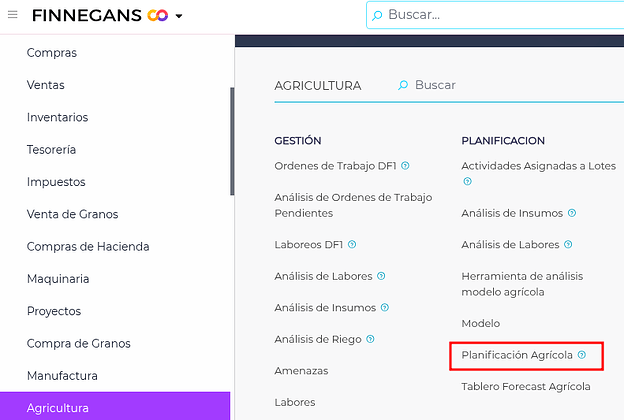Click the magnifier icon in the Agricultura search
The height and width of the screenshot is (420, 624).
pos(403,86)
